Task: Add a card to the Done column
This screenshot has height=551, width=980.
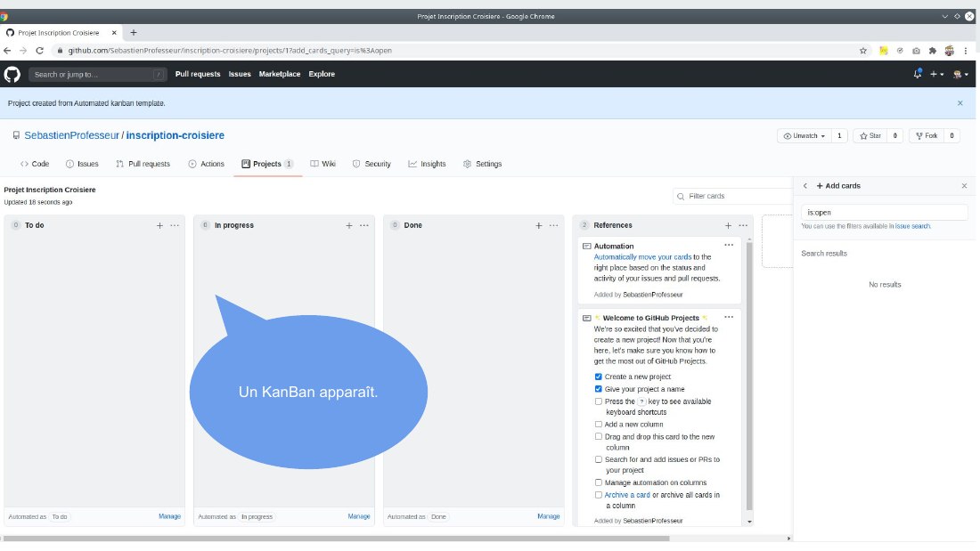Action: 539,225
